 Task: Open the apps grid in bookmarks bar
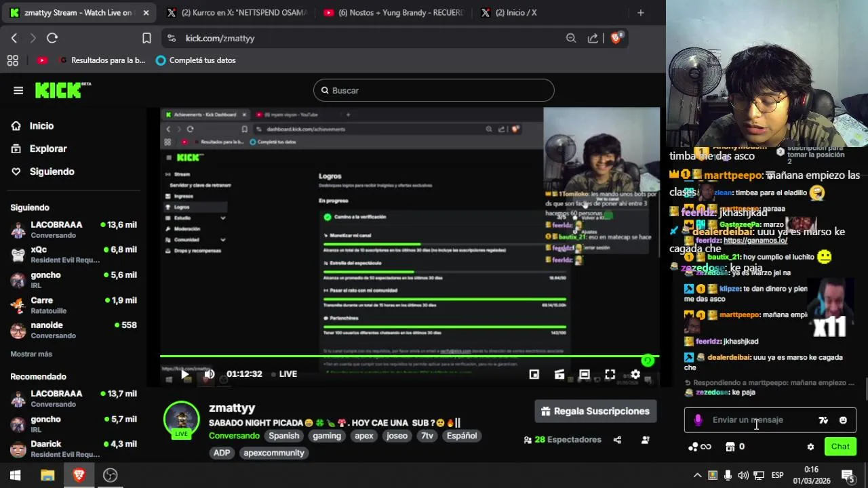[x=13, y=60]
